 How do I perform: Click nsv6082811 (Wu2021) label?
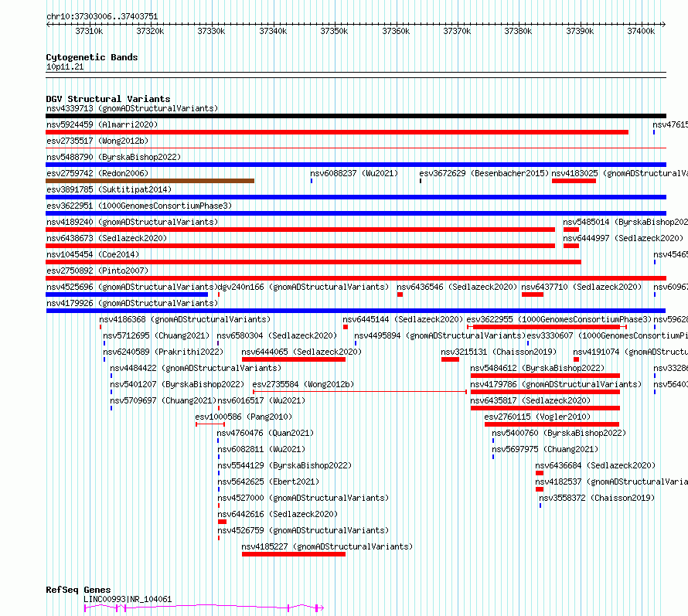point(261,449)
